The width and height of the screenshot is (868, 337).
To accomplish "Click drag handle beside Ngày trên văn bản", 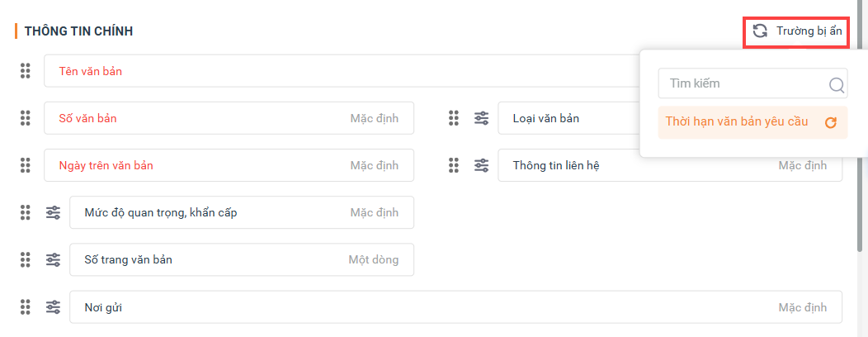I will coord(25,165).
